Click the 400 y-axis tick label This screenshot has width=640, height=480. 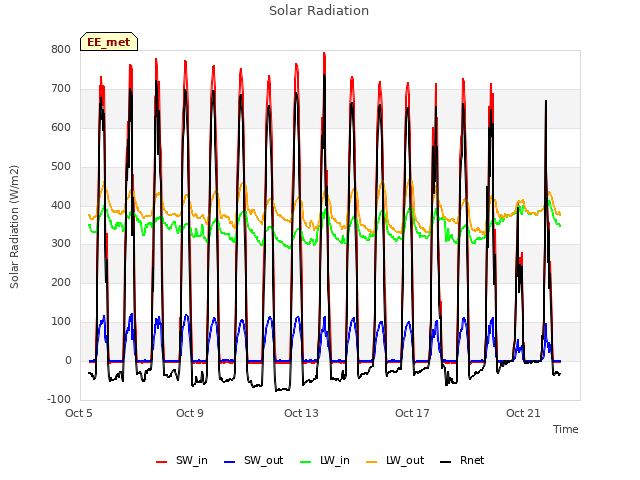tap(61, 205)
